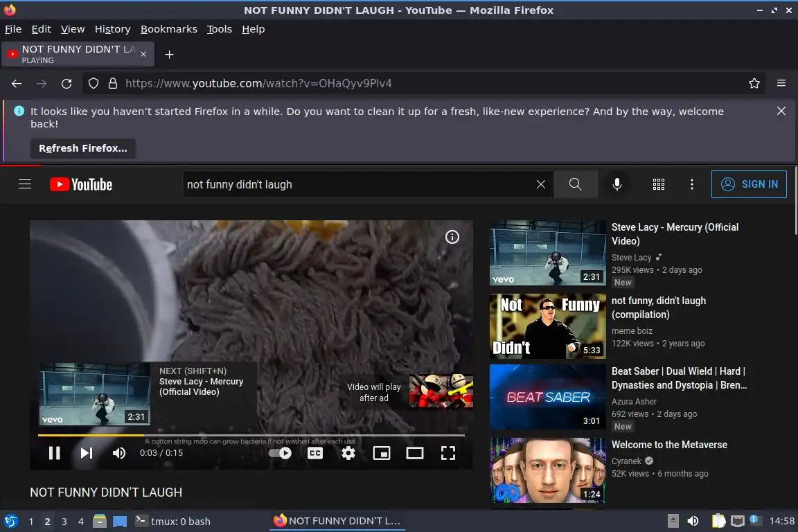
Task: Open the History menu
Action: coord(112,29)
